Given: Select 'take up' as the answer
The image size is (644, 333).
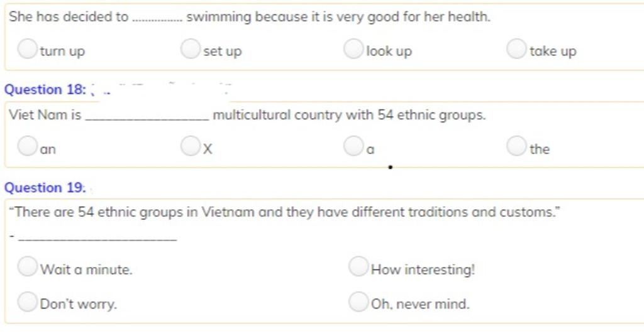Looking at the screenshot, I should point(516,49).
